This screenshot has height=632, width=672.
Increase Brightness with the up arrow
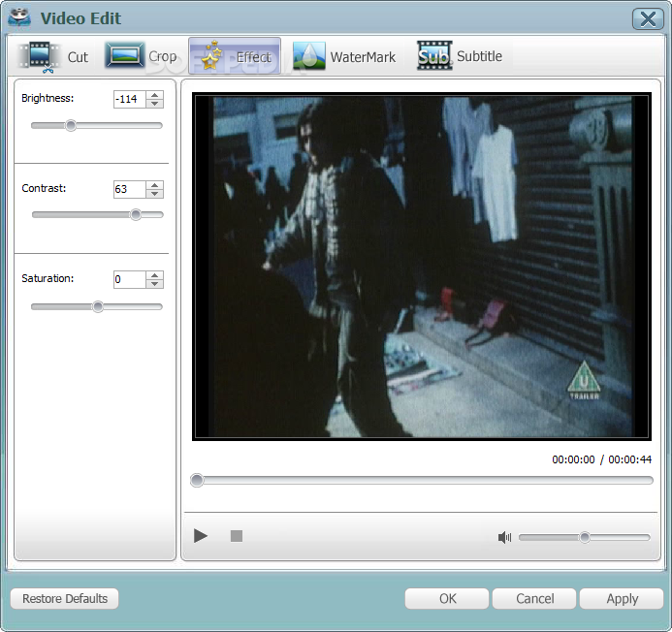point(155,95)
